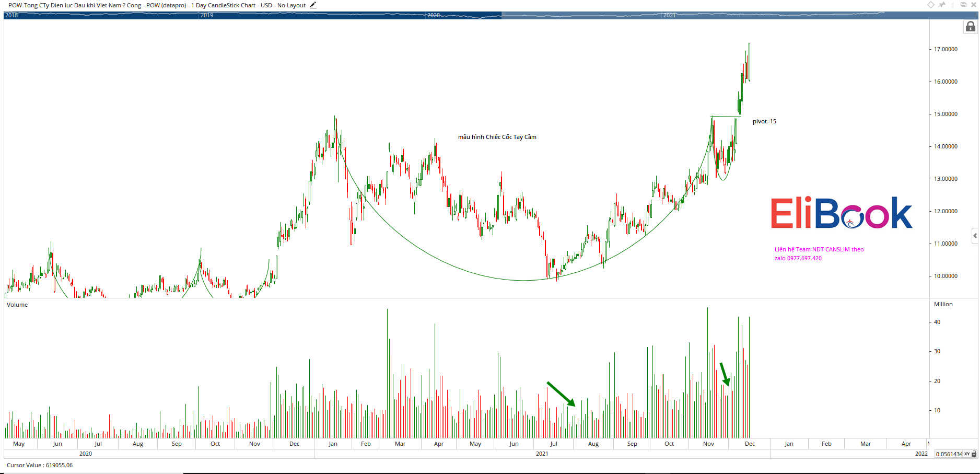Click the Volume pane label
The image size is (980, 474).
tap(17, 305)
